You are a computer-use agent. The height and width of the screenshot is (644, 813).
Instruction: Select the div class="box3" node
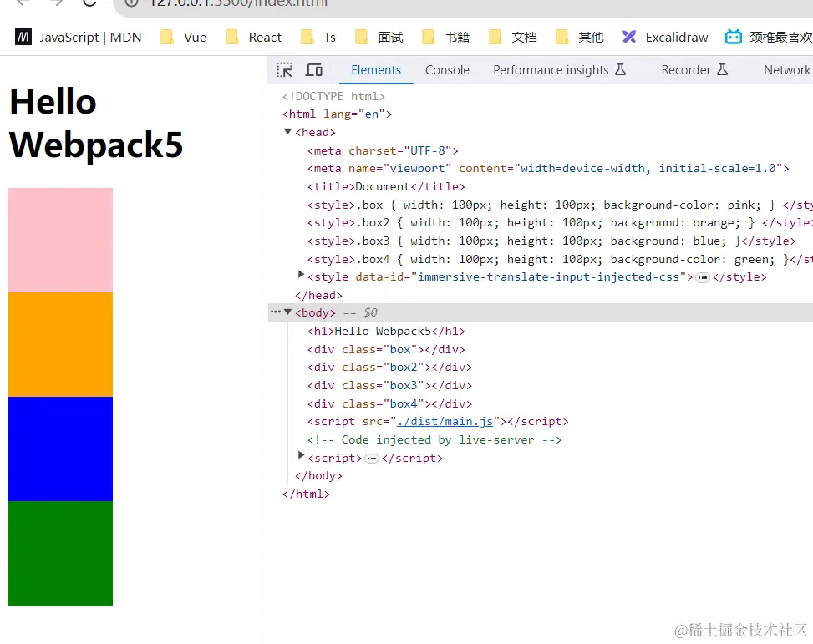coord(389,386)
